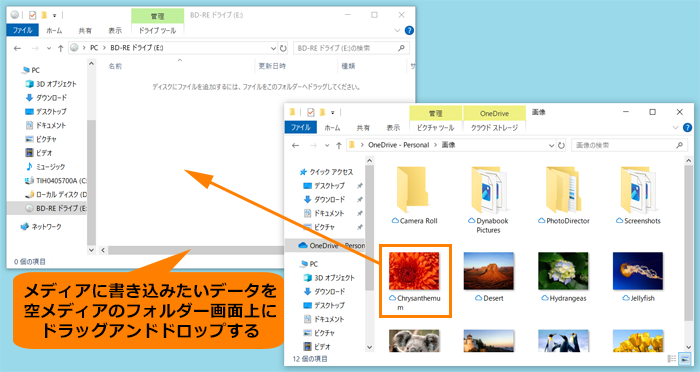Switch to large icons view in 画像 window
700x372 pixels.
(684, 359)
